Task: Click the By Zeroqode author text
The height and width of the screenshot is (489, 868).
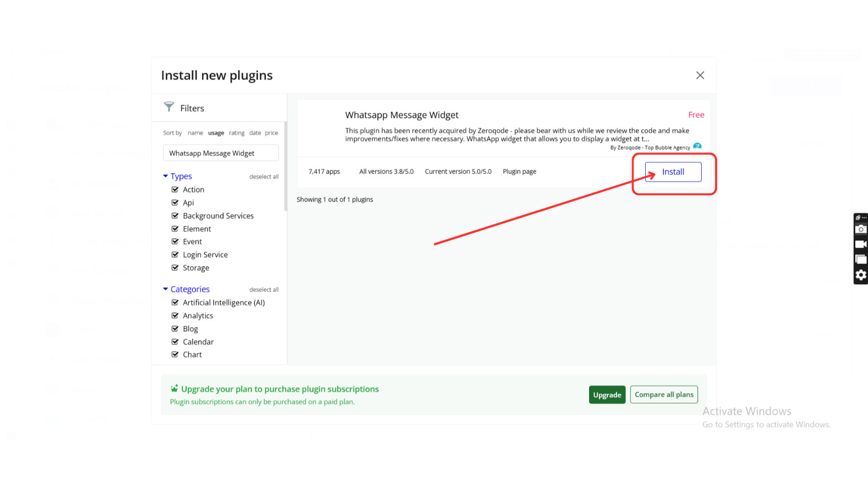Action: click(x=650, y=148)
